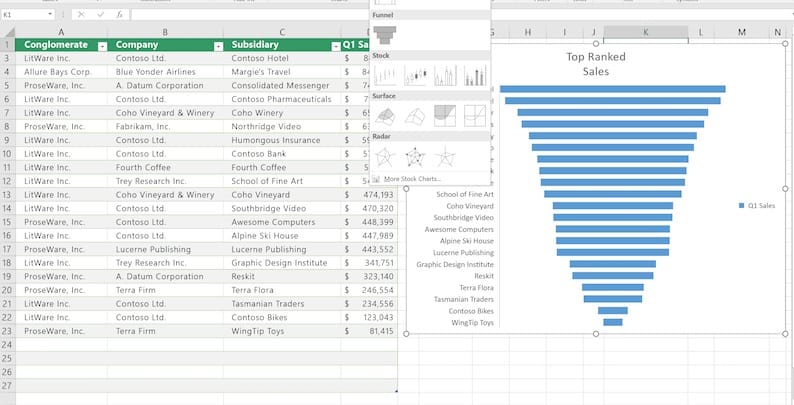Open the Company column filter dropdown

pos(218,46)
